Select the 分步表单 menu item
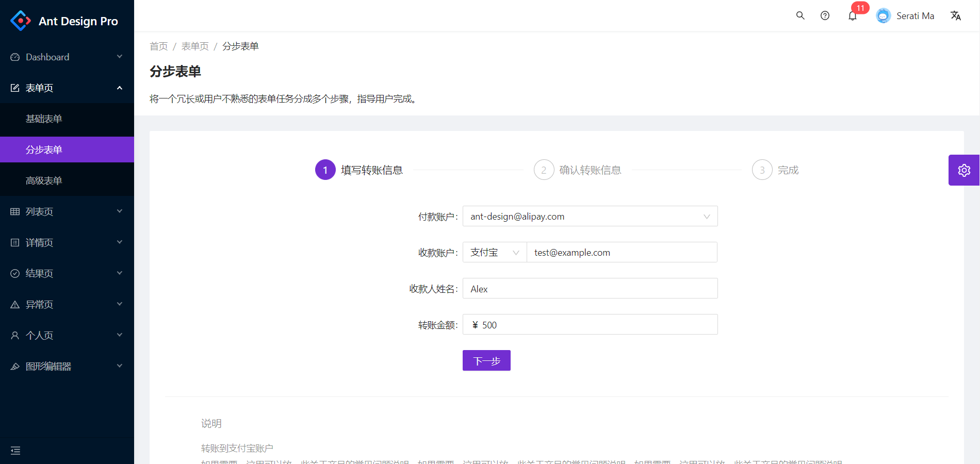 67,150
